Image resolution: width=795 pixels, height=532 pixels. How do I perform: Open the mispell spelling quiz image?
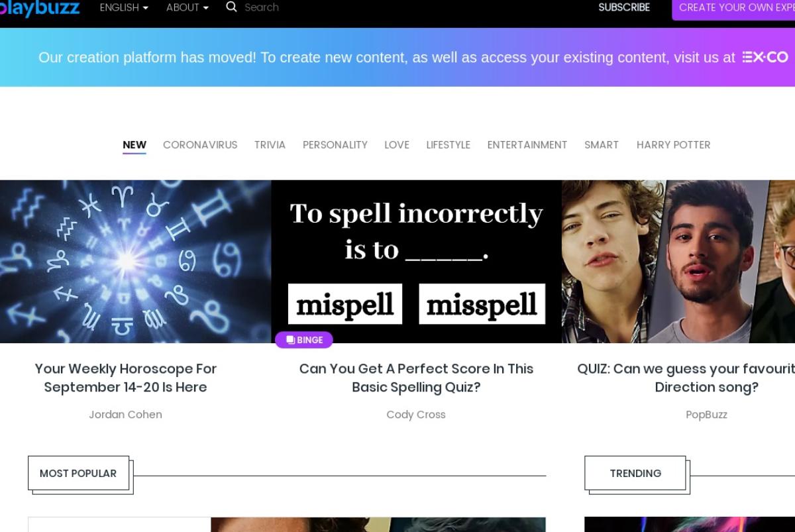pos(416,262)
